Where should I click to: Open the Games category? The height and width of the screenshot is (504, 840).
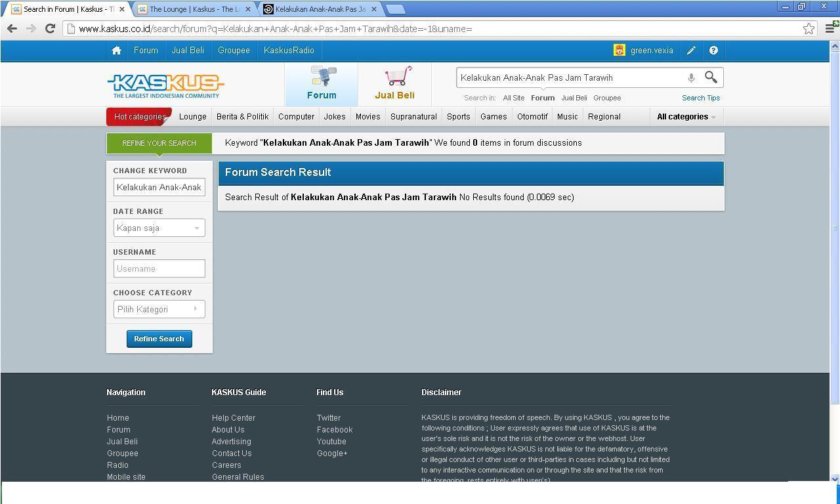(x=493, y=117)
